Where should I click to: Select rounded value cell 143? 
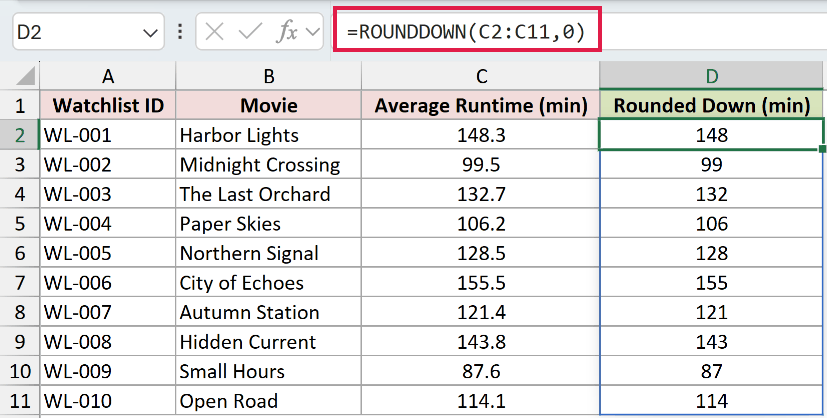click(711, 342)
